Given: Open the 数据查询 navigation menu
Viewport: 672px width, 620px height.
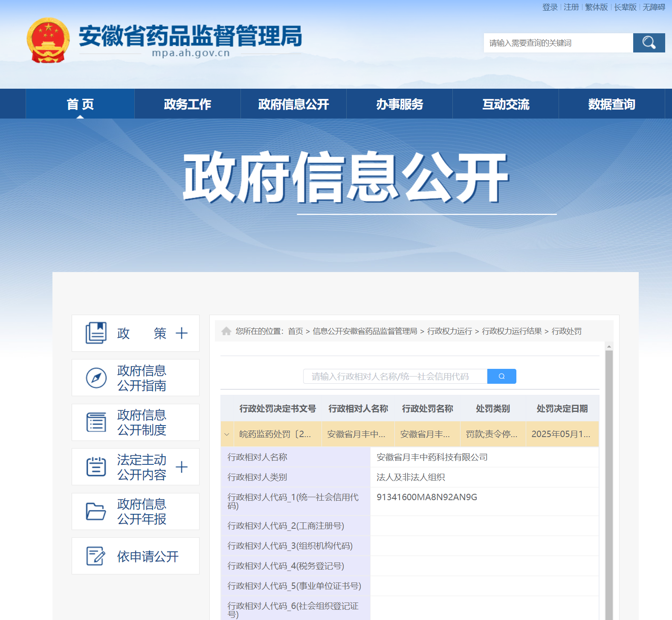Looking at the screenshot, I should (x=612, y=104).
